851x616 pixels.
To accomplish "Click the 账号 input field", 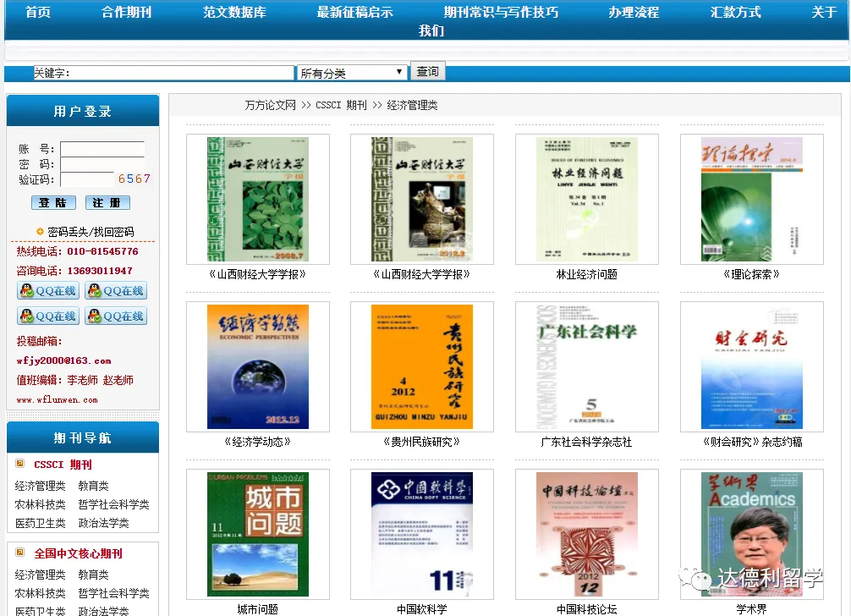I will (102, 149).
